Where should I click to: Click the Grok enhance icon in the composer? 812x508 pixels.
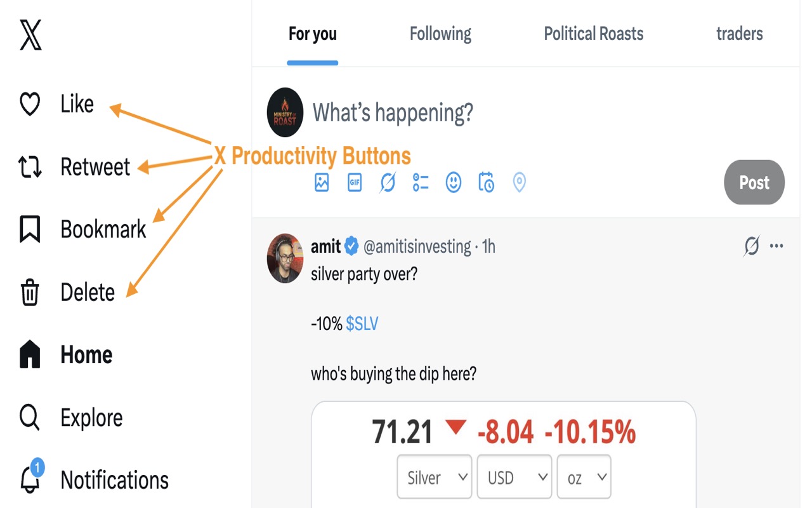click(387, 182)
